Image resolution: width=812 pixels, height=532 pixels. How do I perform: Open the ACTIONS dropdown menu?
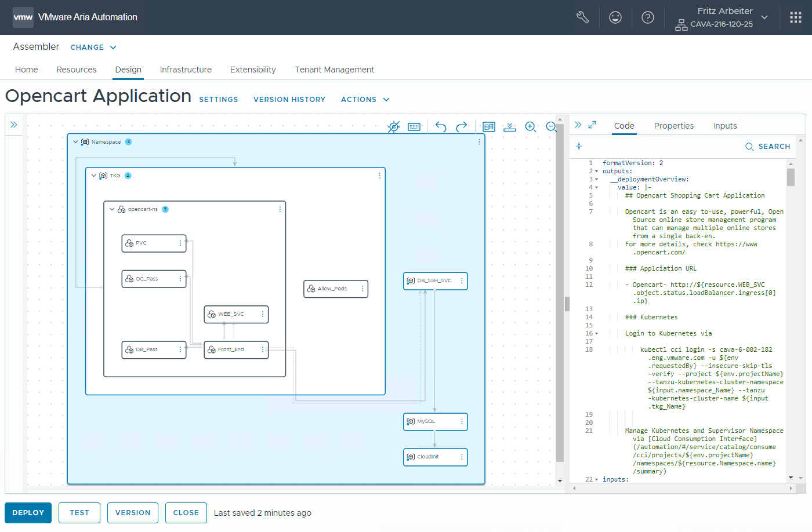(365, 100)
